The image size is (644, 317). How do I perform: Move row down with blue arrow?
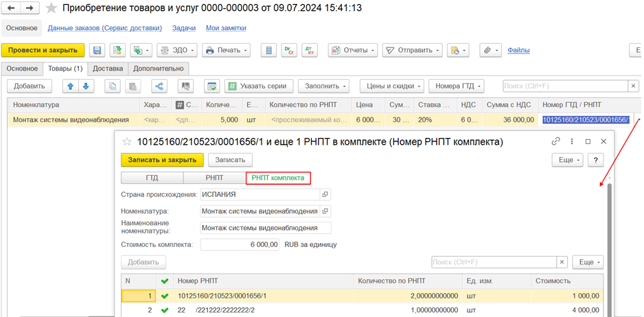click(87, 86)
